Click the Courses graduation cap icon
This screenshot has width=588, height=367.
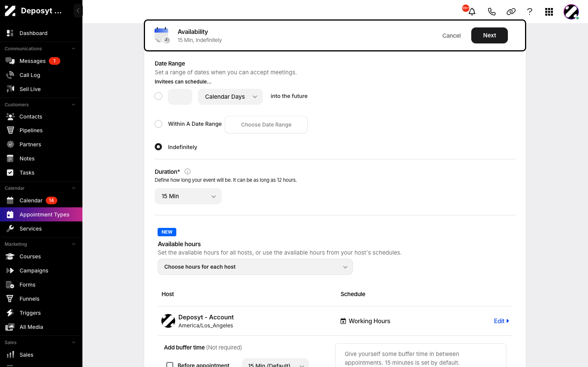pyautogui.click(x=10, y=256)
